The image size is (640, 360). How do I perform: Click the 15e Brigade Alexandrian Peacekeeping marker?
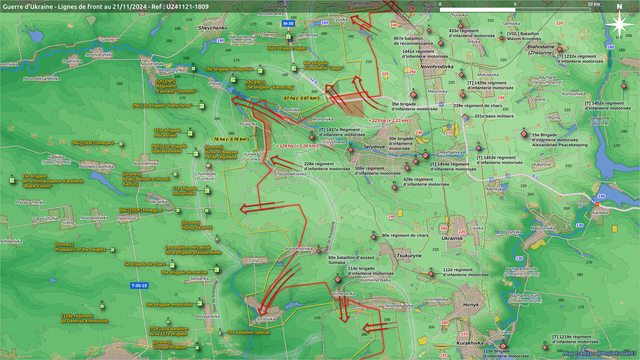coord(524,134)
